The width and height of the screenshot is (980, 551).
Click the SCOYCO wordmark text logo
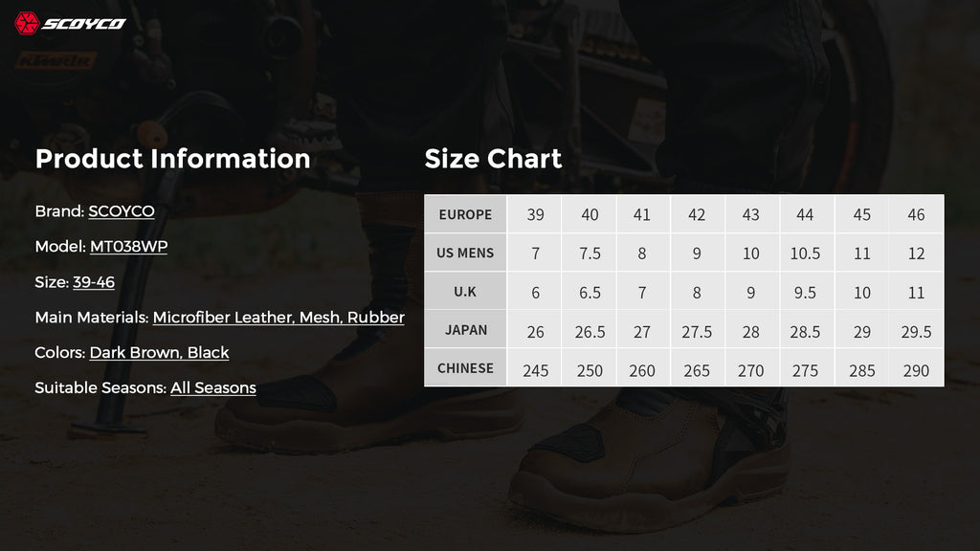(x=84, y=24)
